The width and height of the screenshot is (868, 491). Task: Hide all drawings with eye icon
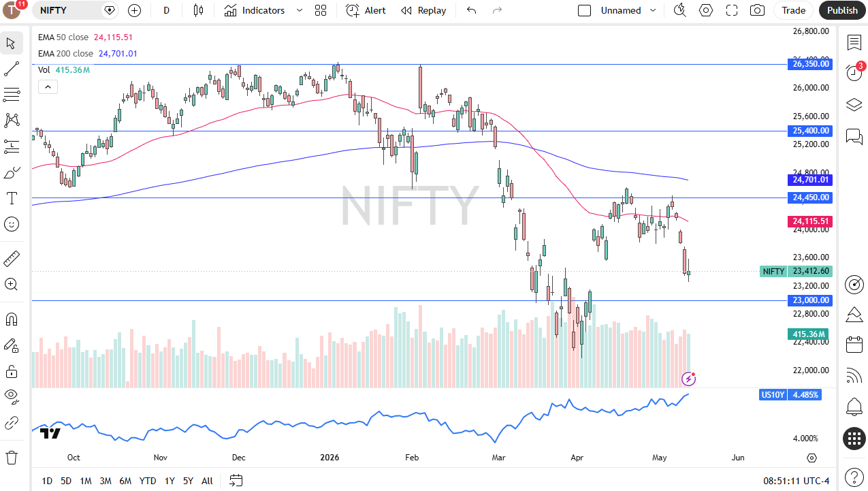point(12,397)
